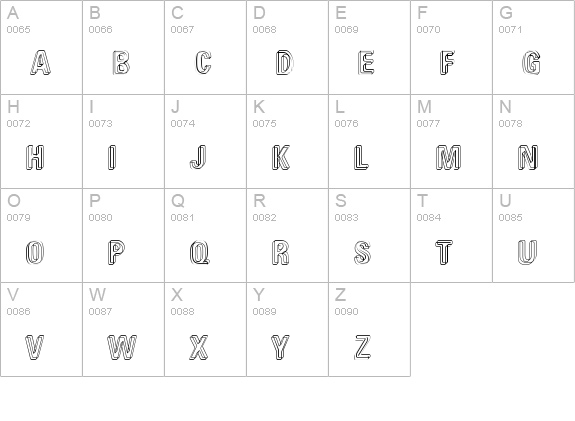
Task: Select the J glyph cell 0074
Action: (205, 142)
